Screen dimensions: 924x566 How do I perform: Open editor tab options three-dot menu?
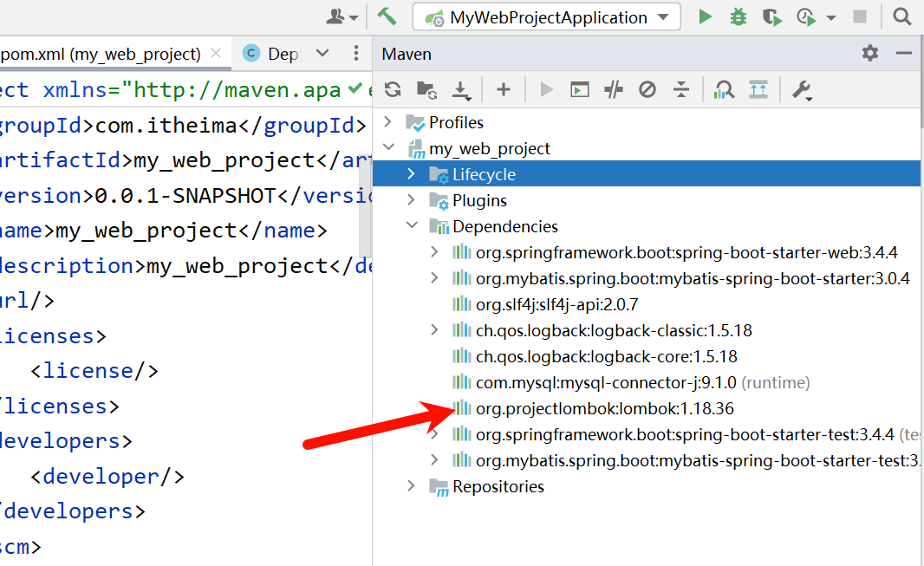coord(356,53)
